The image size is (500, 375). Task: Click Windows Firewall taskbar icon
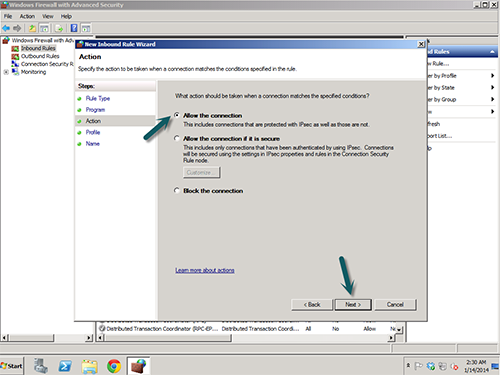point(138,366)
